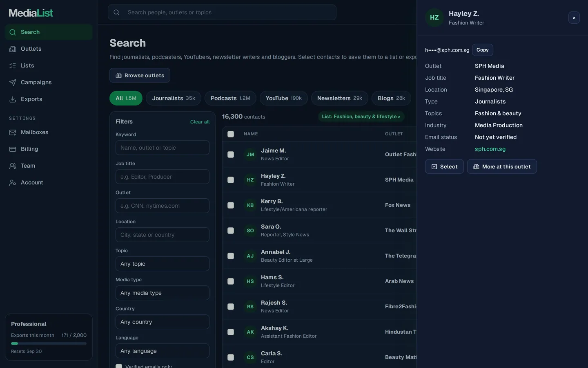588x368 pixels.
Task: Open the Mailboxes envelope icon
Action: [13, 132]
